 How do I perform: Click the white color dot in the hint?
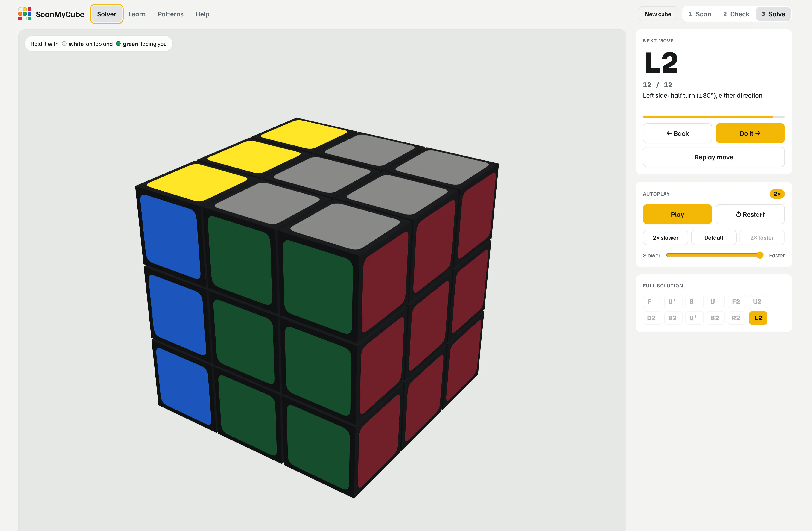(x=64, y=44)
